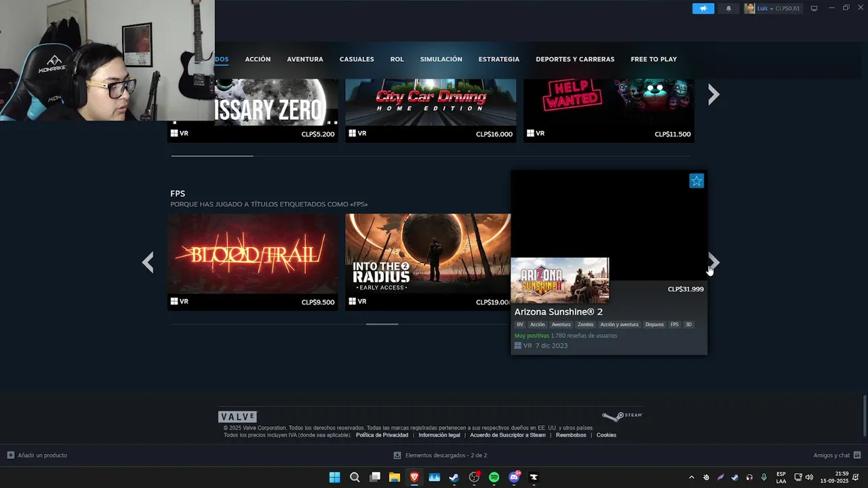Click the Valve logo in footer

point(237,417)
